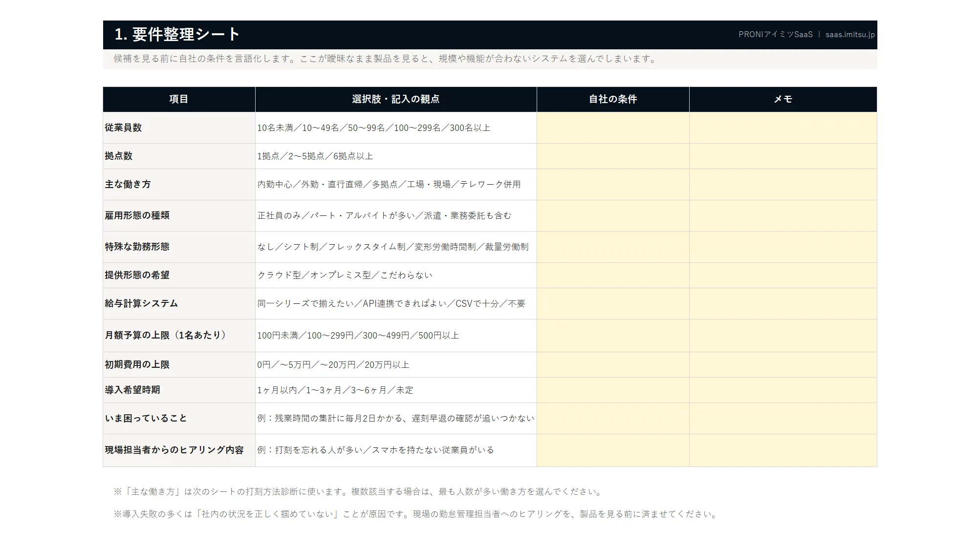Click the 特殊な勤務形態 row label
980x551 pixels.
(x=137, y=247)
